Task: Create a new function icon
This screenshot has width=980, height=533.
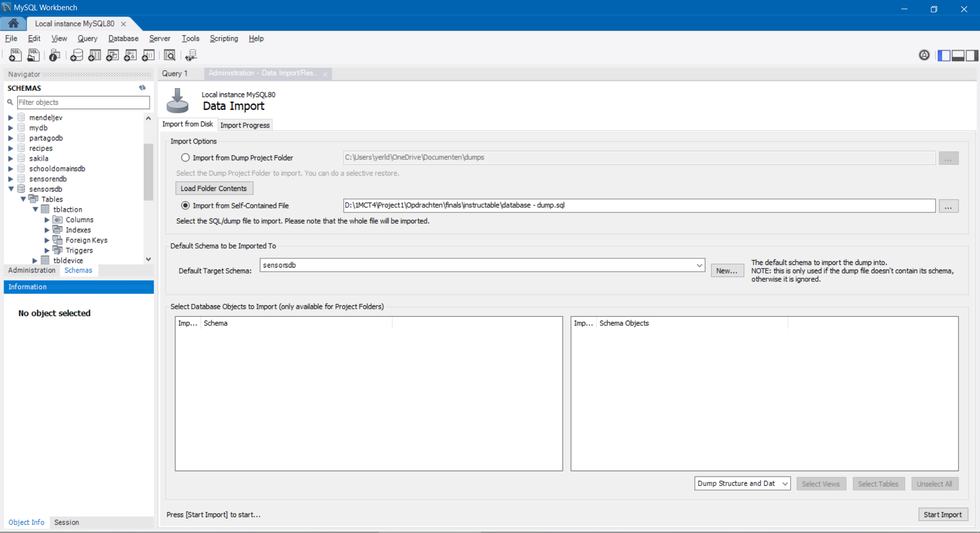Action: pos(148,55)
